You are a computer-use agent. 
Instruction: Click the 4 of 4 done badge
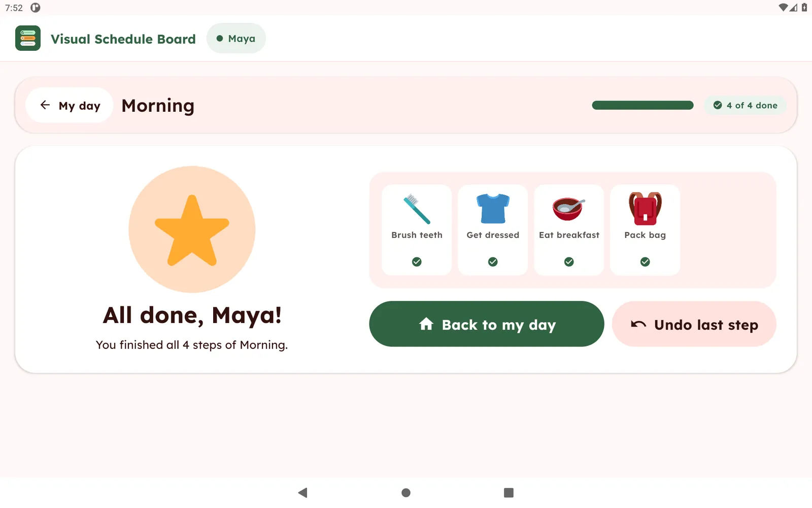(x=745, y=105)
